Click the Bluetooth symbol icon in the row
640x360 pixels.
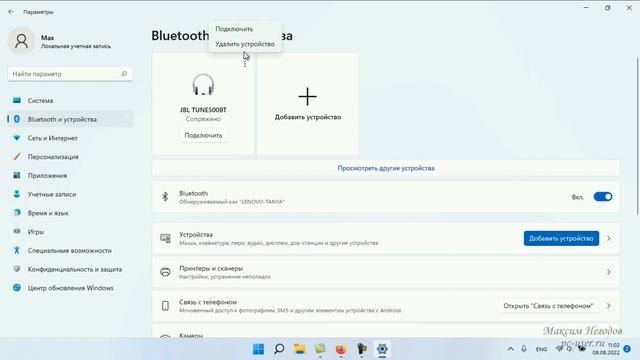165,197
